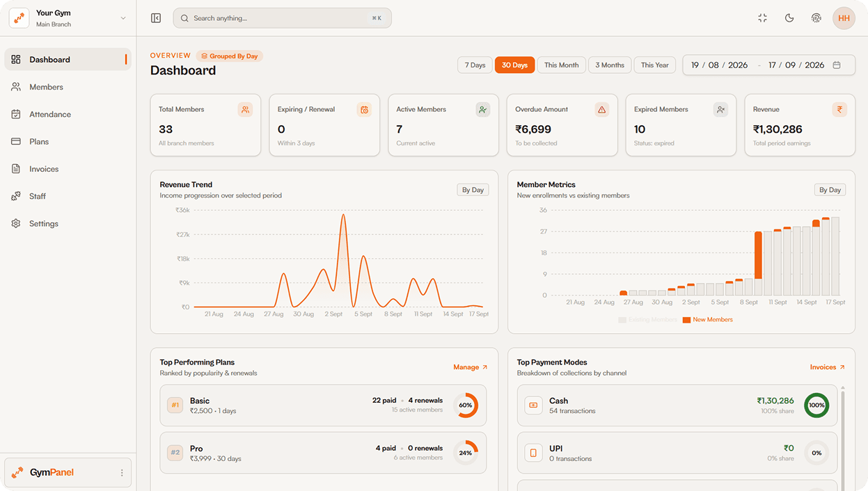
Task: Click the Active Members check icon
Action: coord(482,110)
